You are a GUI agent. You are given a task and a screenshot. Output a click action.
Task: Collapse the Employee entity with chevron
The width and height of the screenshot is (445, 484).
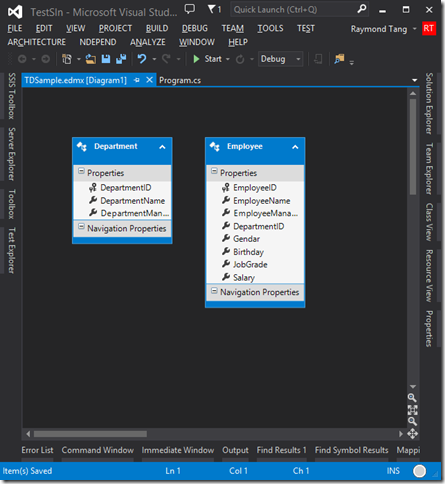point(295,147)
